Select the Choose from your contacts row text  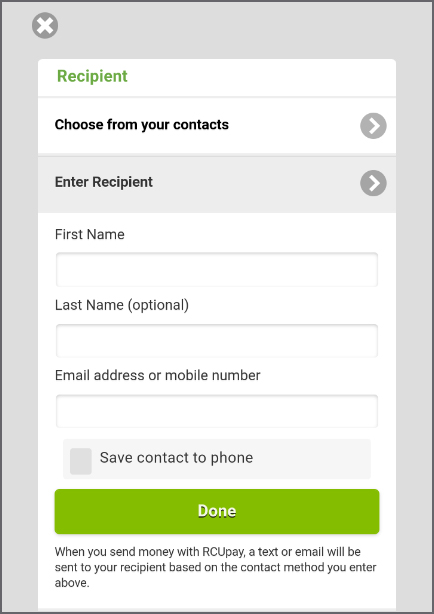click(x=141, y=125)
